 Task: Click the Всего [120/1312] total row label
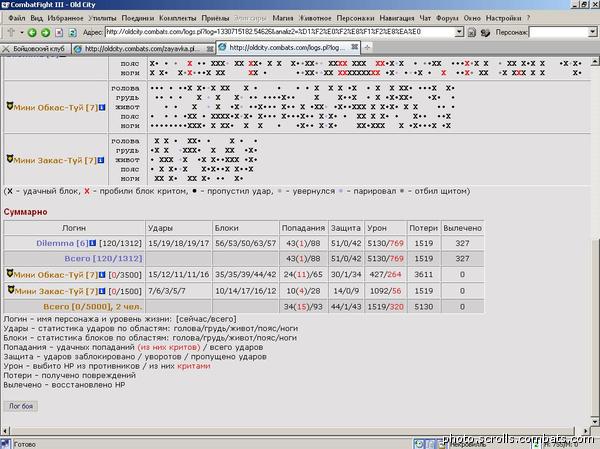103,258
